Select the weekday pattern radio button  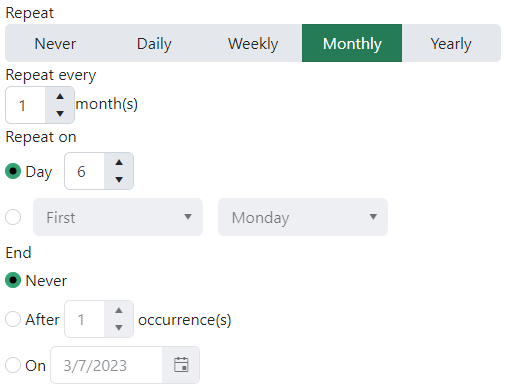pos(13,217)
